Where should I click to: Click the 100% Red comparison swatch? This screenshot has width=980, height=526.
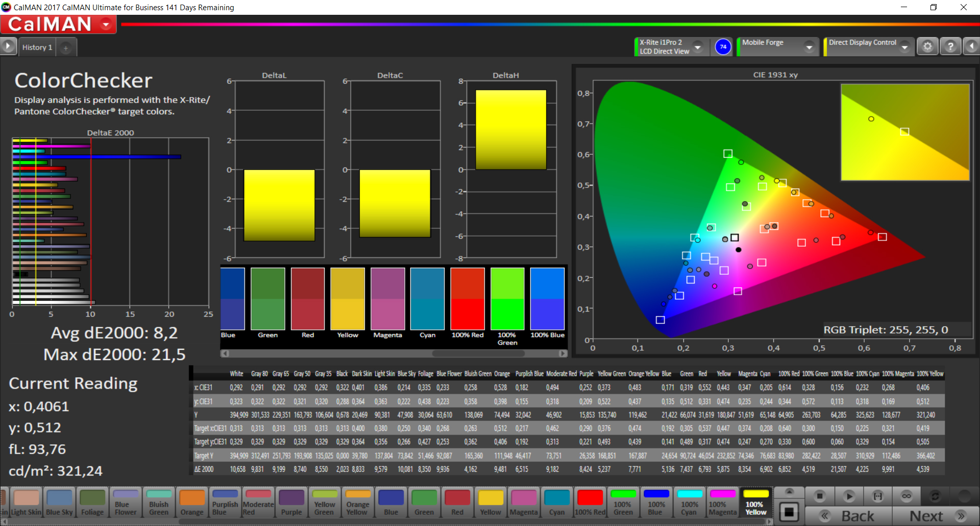click(468, 299)
